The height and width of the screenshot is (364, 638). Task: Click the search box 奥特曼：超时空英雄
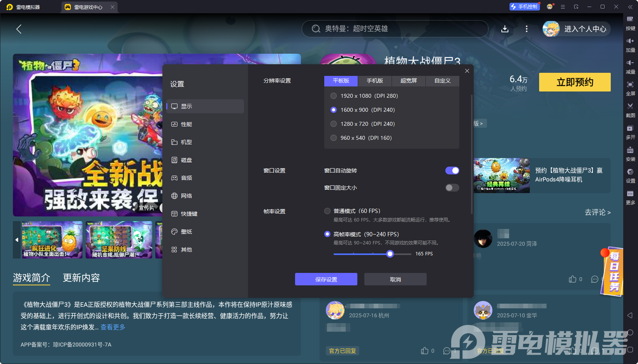coord(395,29)
